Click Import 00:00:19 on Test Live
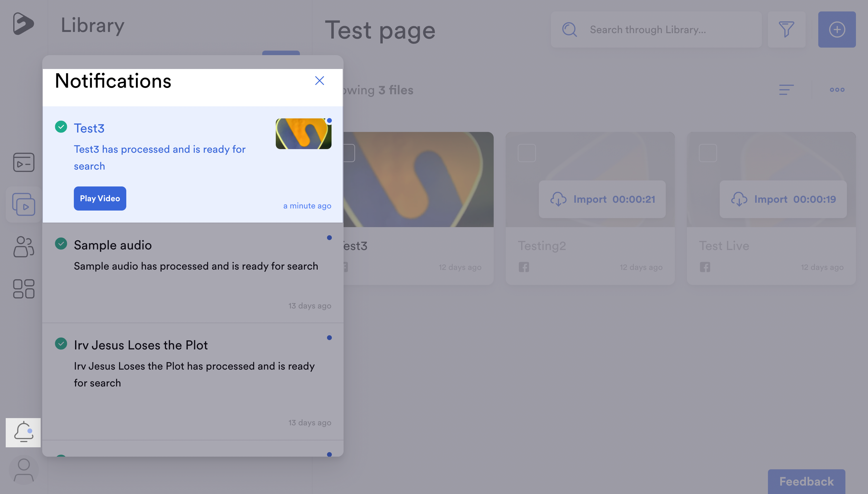Viewport: 868px width, 494px height. pos(783,199)
